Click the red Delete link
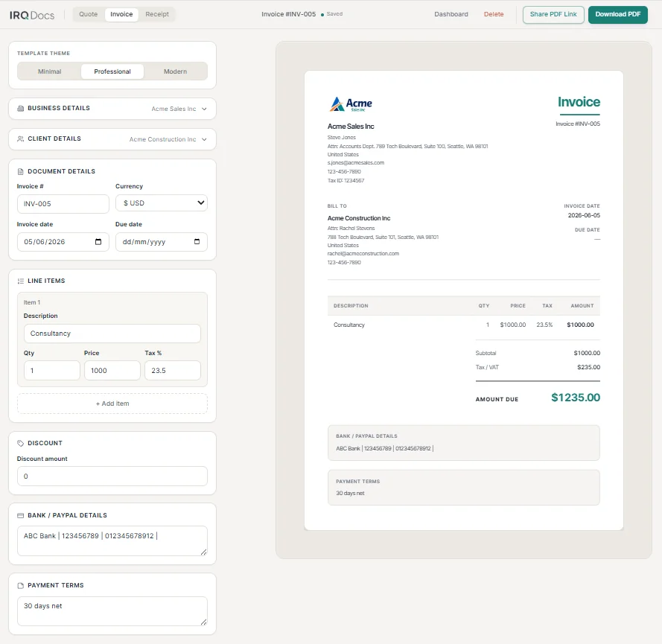This screenshot has height=644, width=662. click(x=494, y=14)
